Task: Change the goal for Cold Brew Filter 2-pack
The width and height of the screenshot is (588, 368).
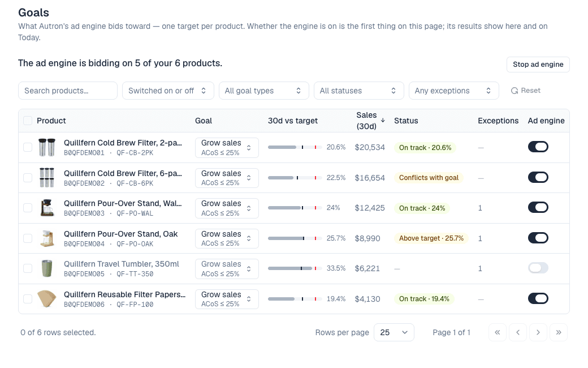Action: click(227, 148)
